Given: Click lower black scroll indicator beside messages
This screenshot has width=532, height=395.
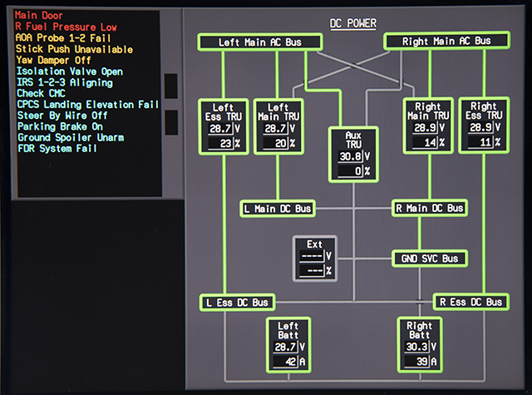Looking at the screenshot, I should coord(171,122).
